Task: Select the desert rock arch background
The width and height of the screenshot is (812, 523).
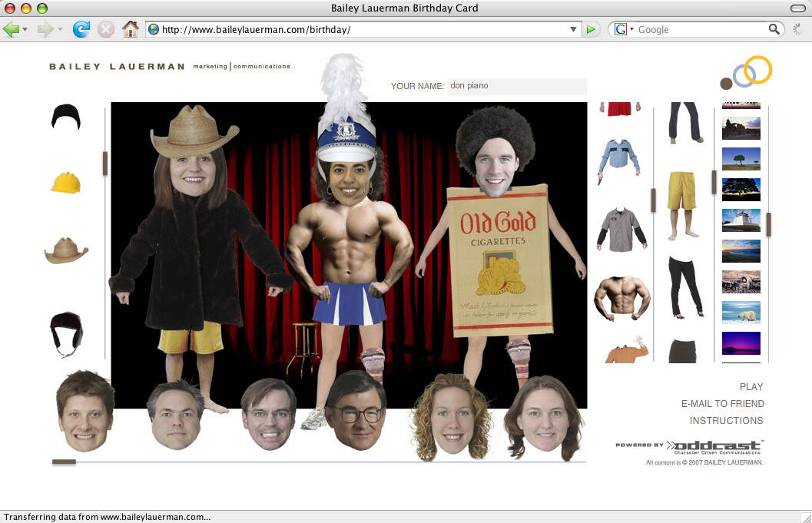Action: point(741,128)
